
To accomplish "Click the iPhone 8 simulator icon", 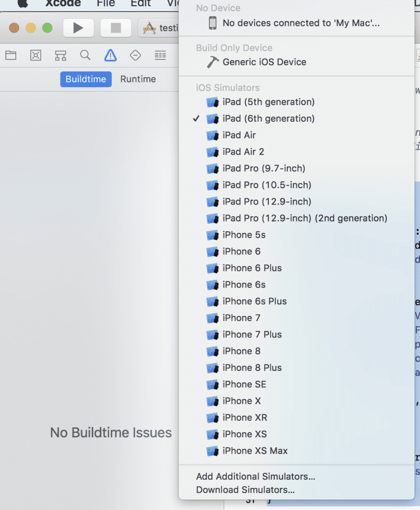I will (x=212, y=351).
